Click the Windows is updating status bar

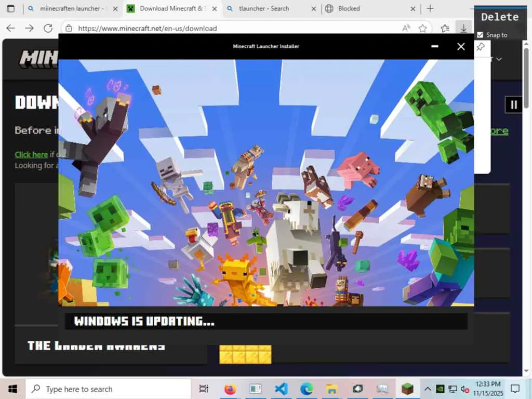click(x=266, y=321)
